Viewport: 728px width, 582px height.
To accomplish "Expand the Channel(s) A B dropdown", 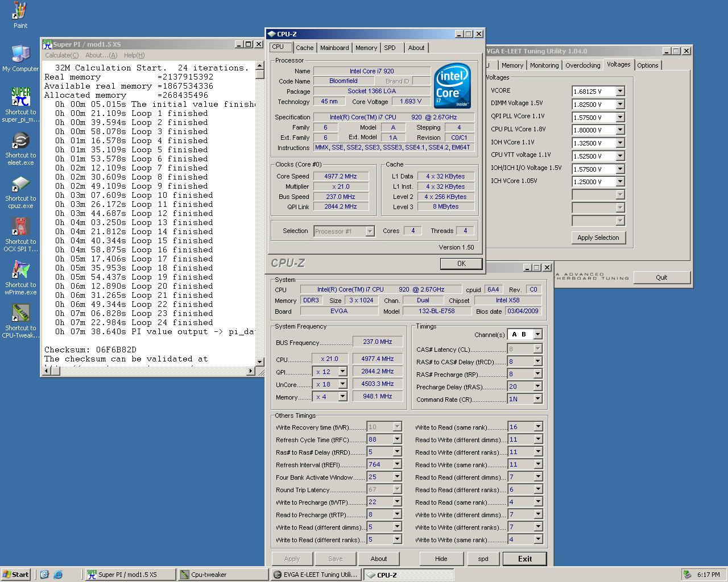I will click(537, 334).
